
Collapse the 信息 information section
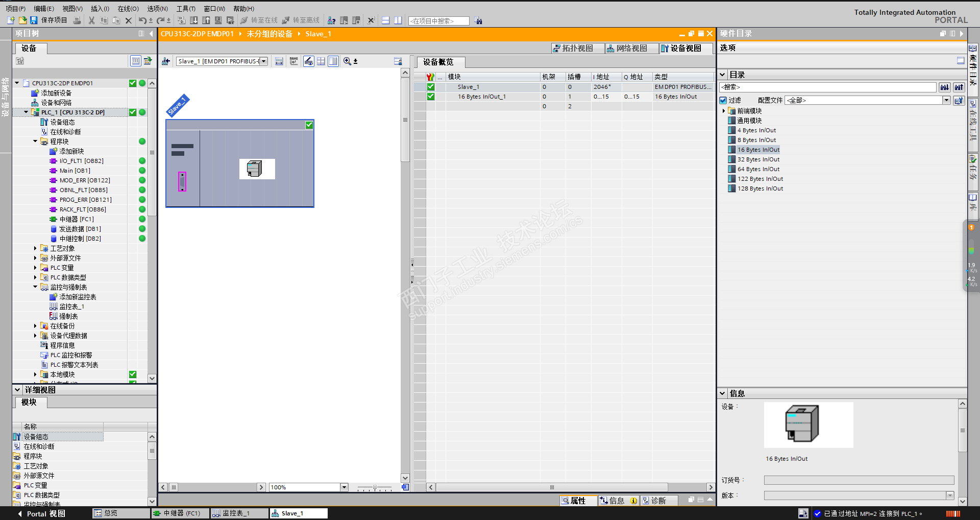coord(723,393)
